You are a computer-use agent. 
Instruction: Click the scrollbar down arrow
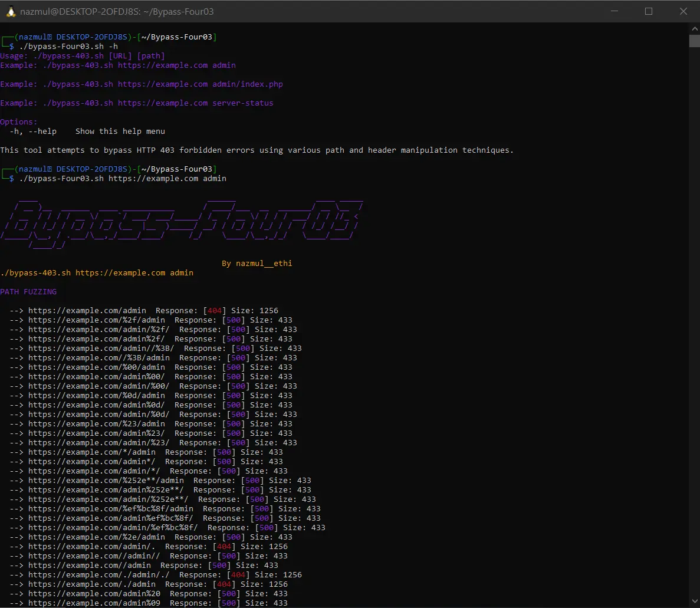pos(694,602)
